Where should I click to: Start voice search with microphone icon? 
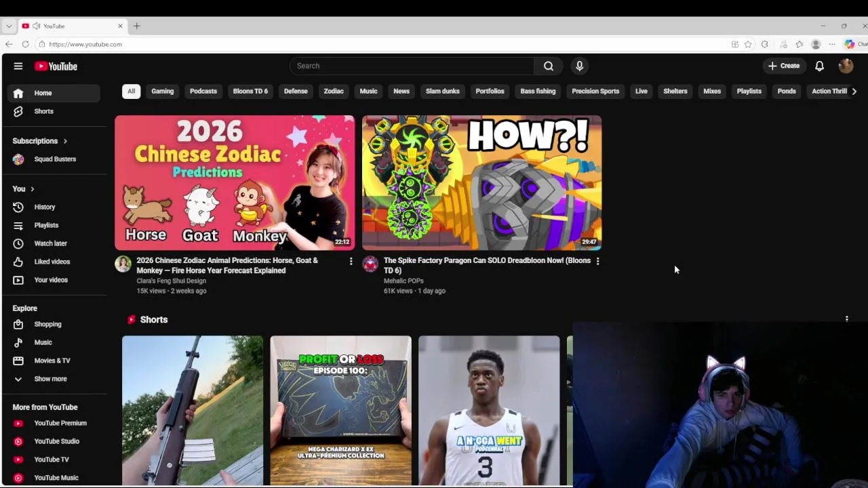click(x=579, y=66)
